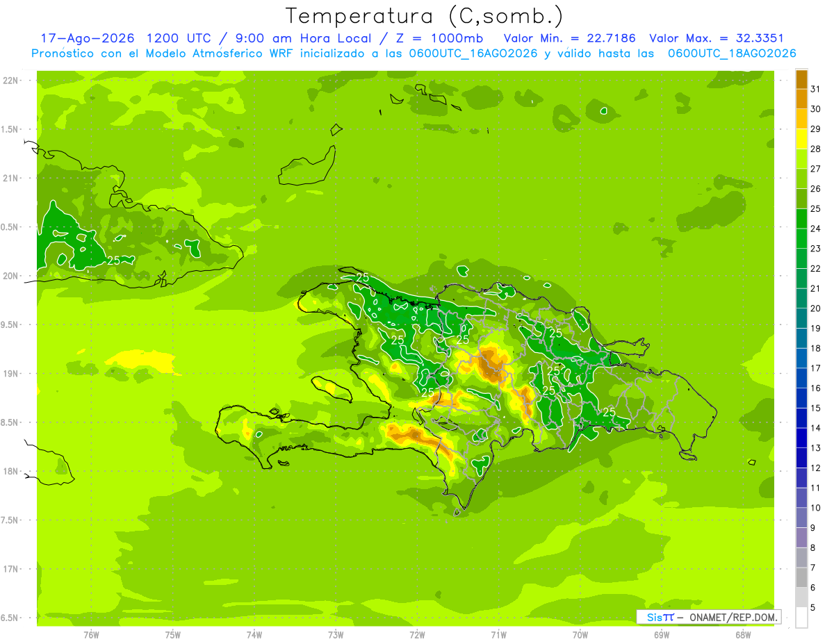The width and height of the screenshot is (834, 644).
Task: Select the valid-until time "0600UTC_18AGO2026"
Action: [732, 53]
